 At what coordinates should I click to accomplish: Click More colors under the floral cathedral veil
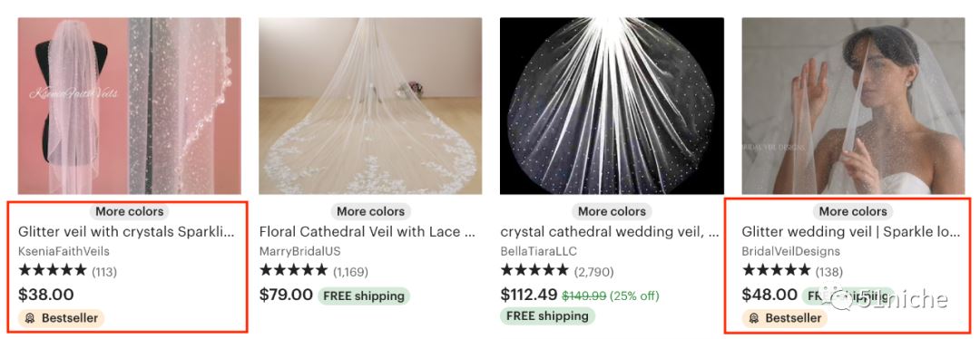point(370,211)
